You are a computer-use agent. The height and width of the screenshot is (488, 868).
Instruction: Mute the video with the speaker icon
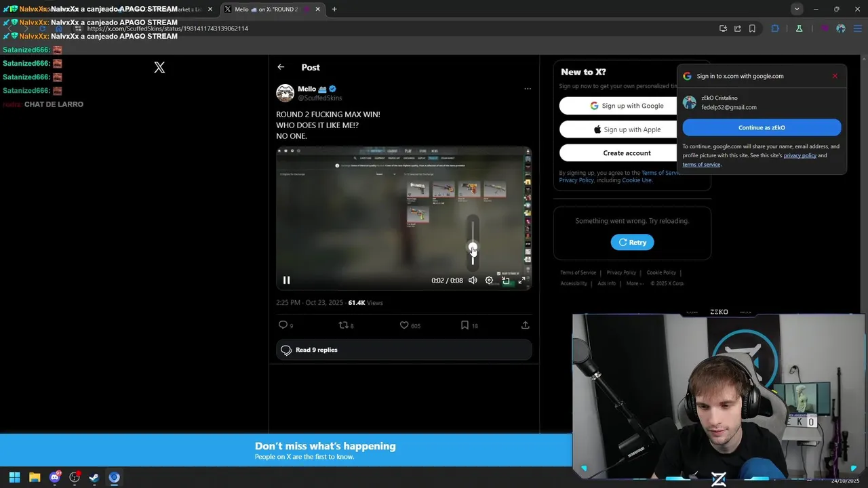point(473,280)
